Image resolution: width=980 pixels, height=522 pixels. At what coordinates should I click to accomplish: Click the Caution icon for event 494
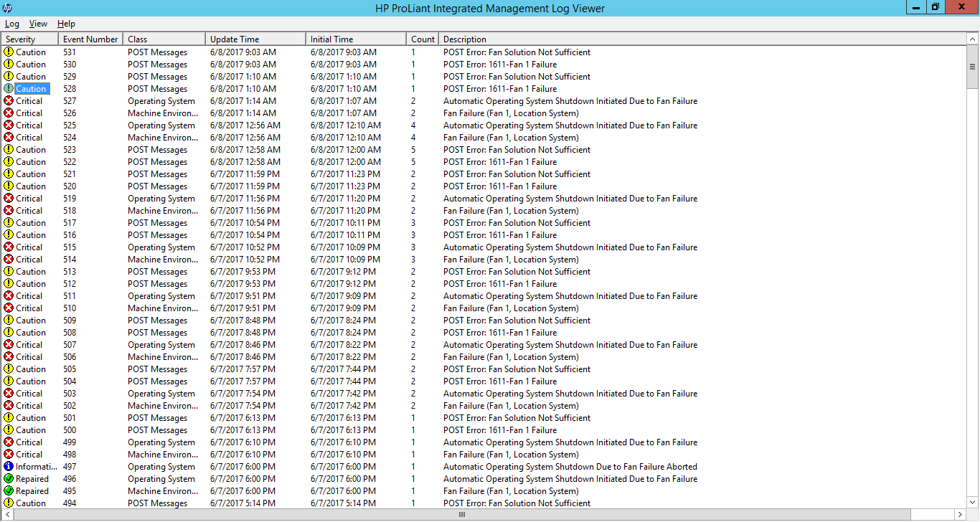[9, 503]
